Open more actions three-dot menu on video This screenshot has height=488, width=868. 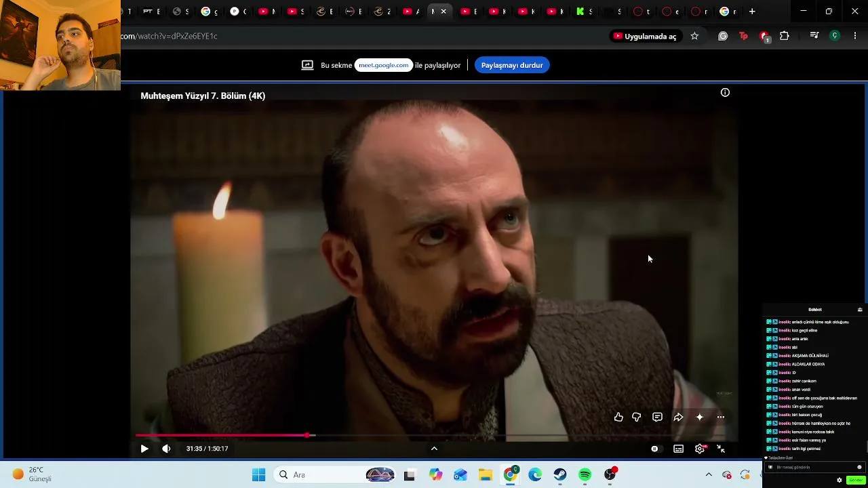[721, 418]
